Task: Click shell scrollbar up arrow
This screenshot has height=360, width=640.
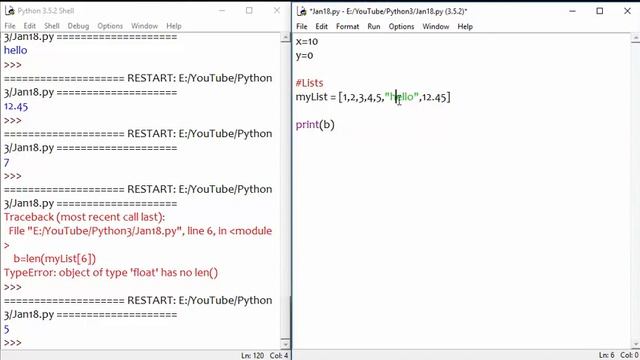Action: [285, 38]
